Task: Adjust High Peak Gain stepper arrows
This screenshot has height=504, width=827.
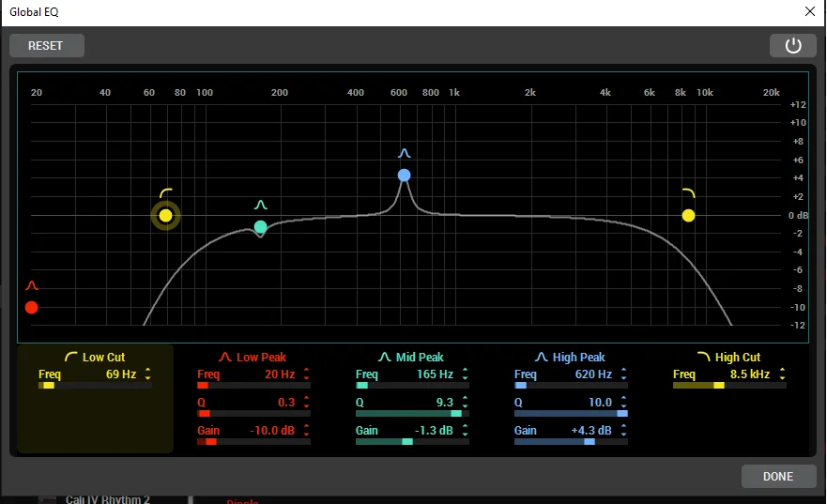Action: pyautogui.click(x=624, y=430)
